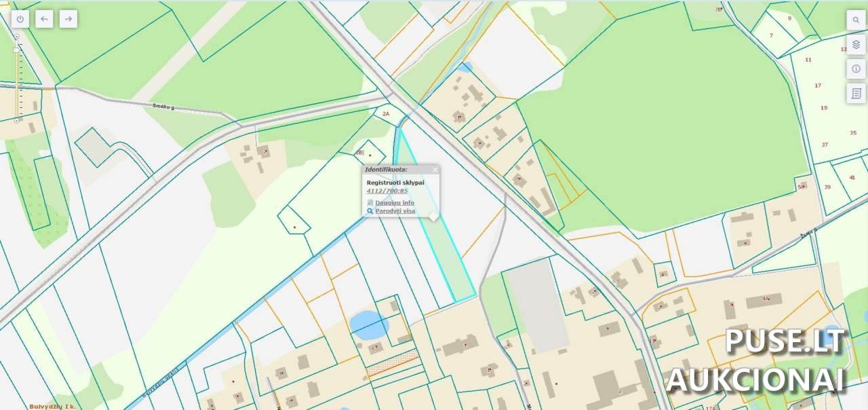
Task: Click the magnifier icon beside Parodyti visa
Action: click(370, 211)
